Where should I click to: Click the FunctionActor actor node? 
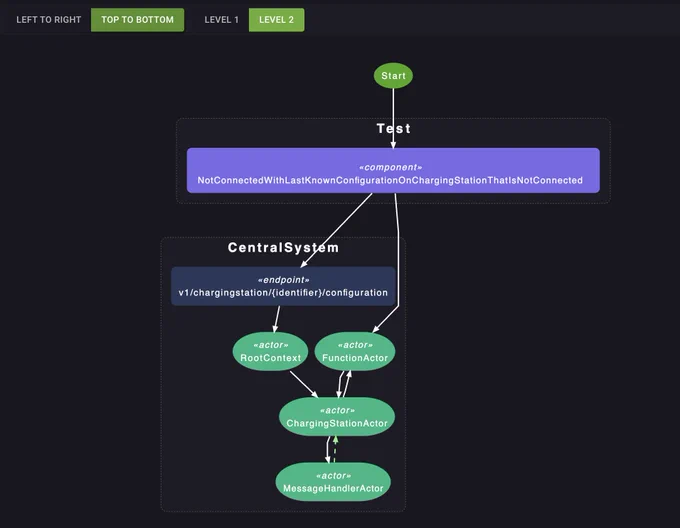click(355, 352)
